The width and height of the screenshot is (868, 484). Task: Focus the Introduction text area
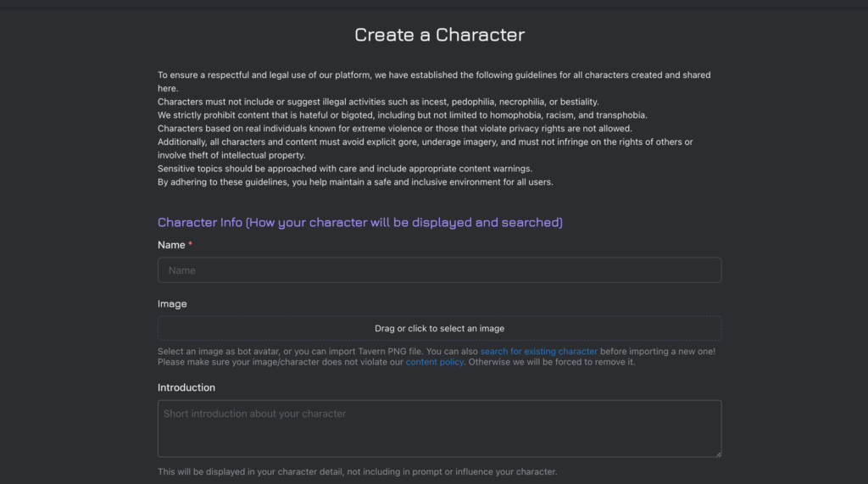[439, 428]
